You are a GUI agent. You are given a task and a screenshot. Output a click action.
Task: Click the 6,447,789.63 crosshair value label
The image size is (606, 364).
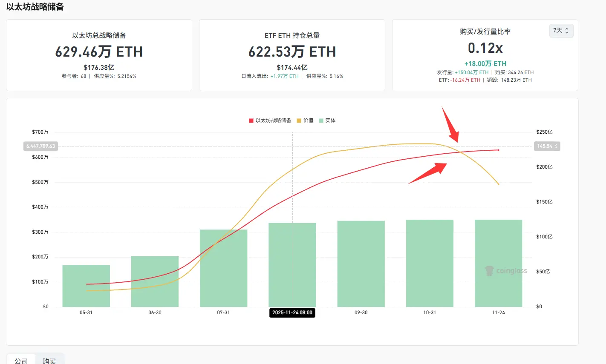[x=40, y=146]
